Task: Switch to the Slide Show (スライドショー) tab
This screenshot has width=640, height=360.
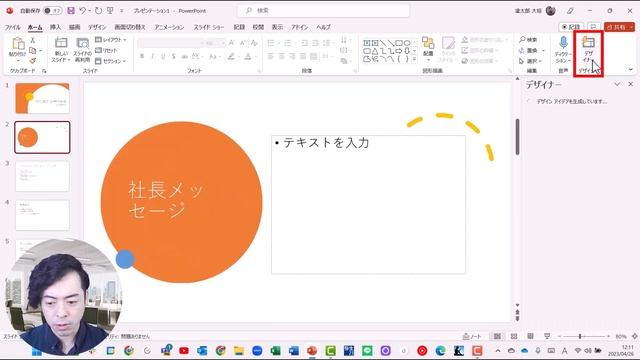Action: pyautogui.click(x=209, y=27)
